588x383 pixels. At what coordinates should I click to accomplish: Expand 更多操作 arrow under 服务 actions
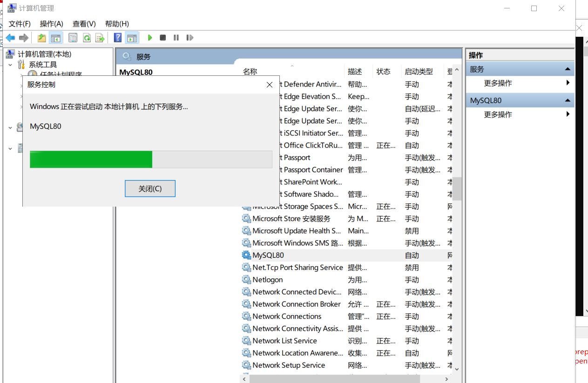click(568, 83)
